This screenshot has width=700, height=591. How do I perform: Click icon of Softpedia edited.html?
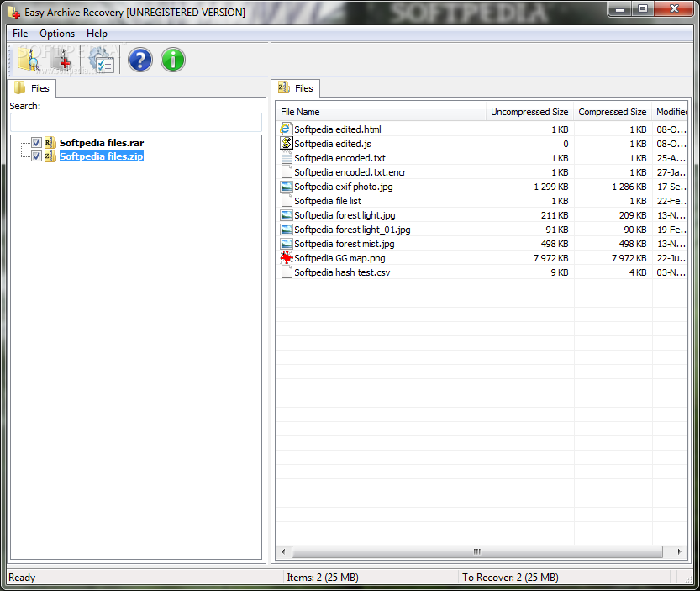pos(287,129)
